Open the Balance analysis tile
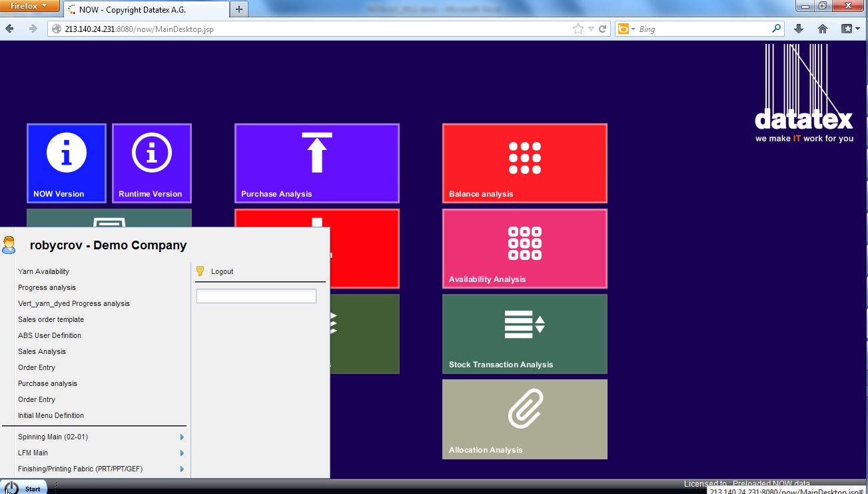Viewport: 868px width, 494px height. tap(524, 163)
